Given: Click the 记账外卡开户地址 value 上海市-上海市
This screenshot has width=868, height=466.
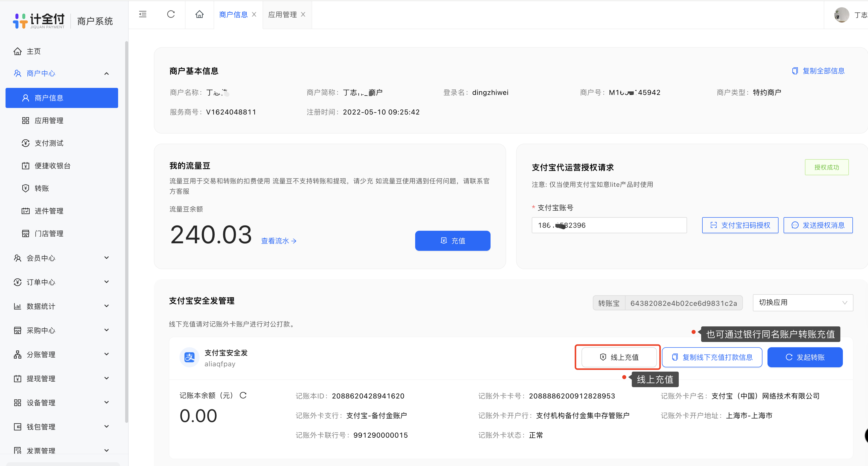Looking at the screenshot, I should [x=749, y=416].
